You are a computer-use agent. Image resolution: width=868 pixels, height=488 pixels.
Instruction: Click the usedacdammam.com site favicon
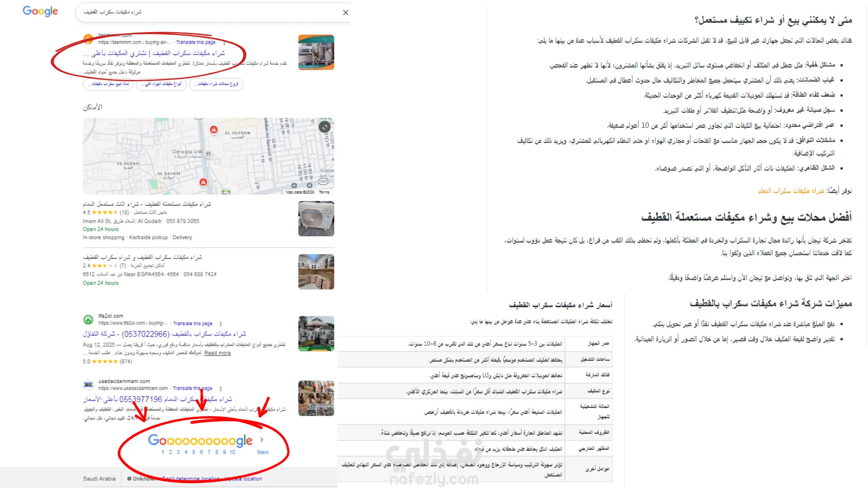(88, 385)
